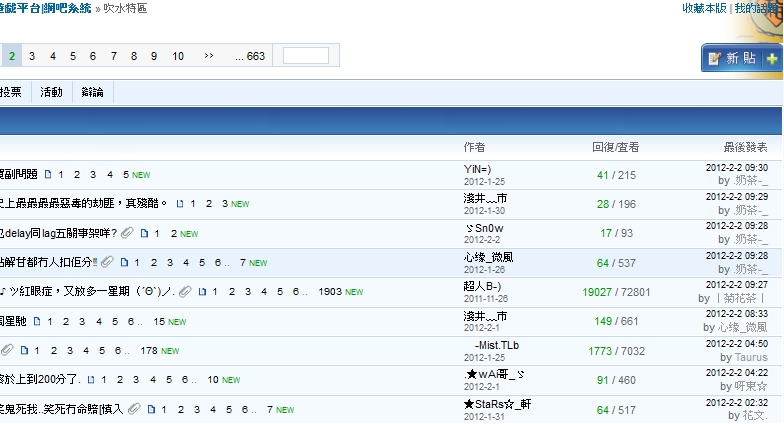
Task: Click the 回復/查看 column header
Action: click(616, 147)
